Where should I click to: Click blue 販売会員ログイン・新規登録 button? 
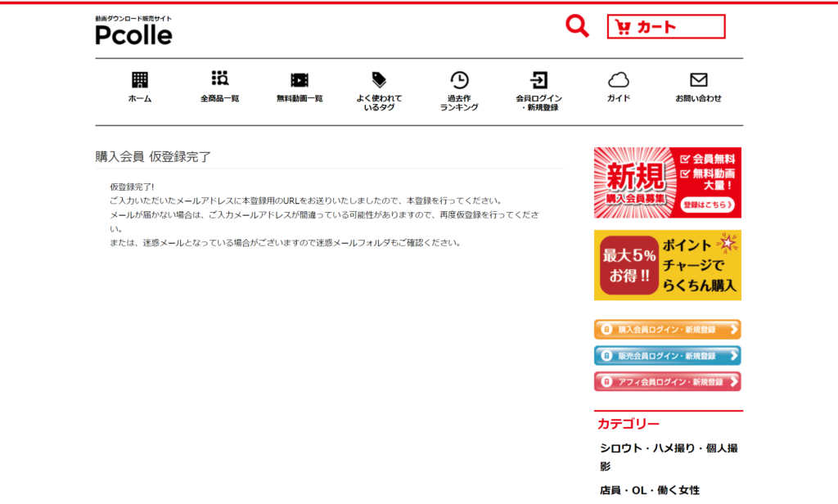point(667,356)
